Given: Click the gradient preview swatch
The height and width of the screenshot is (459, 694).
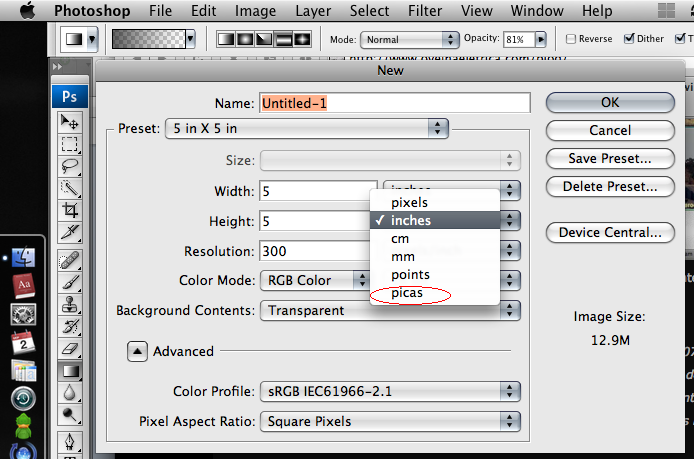Looking at the screenshot, I should [149, 39].
